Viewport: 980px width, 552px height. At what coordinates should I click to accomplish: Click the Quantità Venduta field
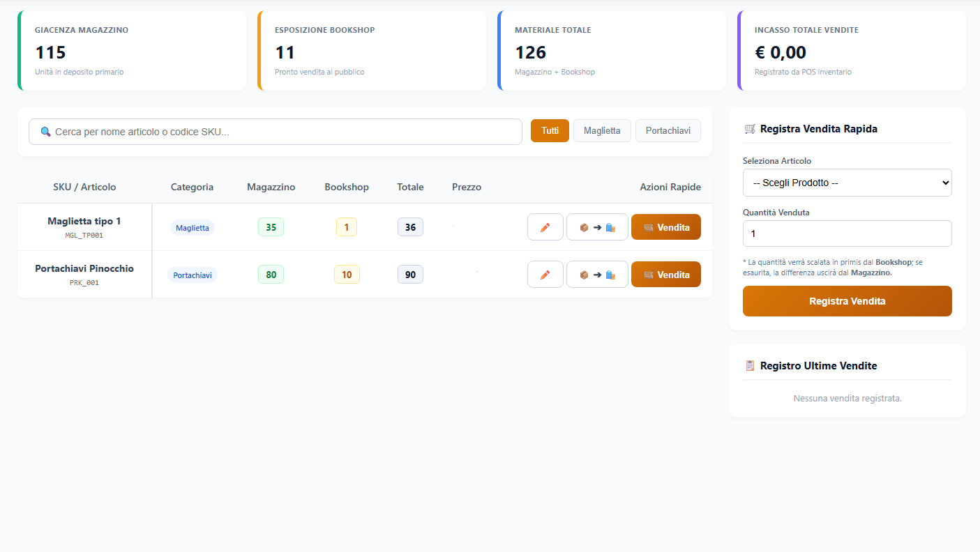tap(847, 233)
